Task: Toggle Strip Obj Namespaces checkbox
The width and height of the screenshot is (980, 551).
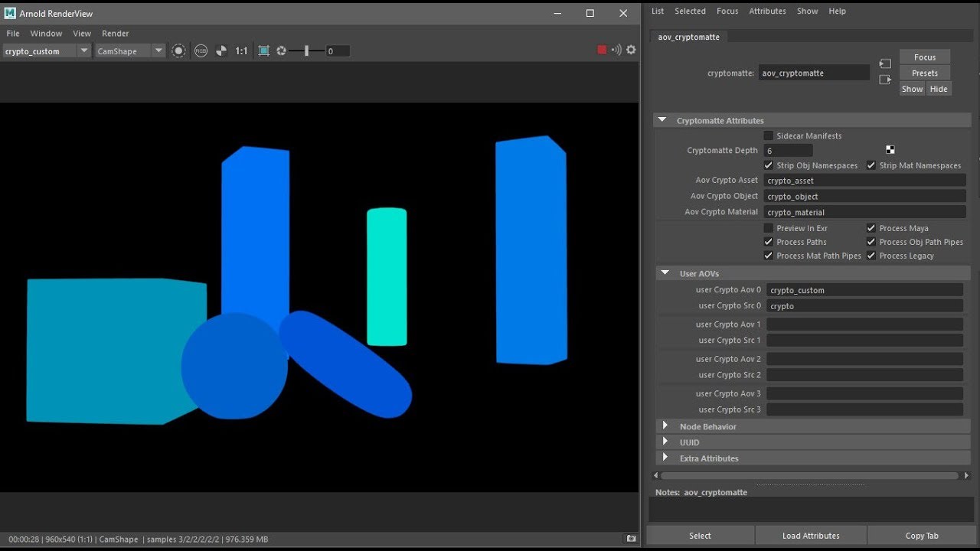Action: pyautogui.click(x=769, y=165)
